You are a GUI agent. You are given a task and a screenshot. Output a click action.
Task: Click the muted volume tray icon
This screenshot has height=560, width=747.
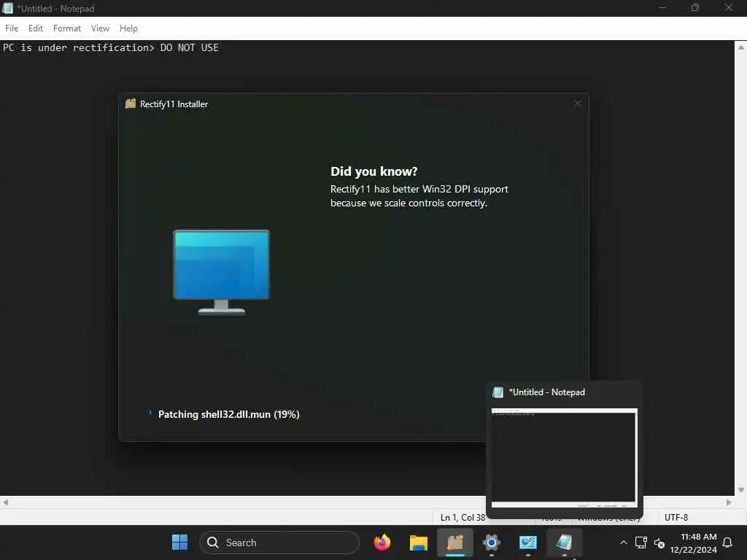pos(659,542)
